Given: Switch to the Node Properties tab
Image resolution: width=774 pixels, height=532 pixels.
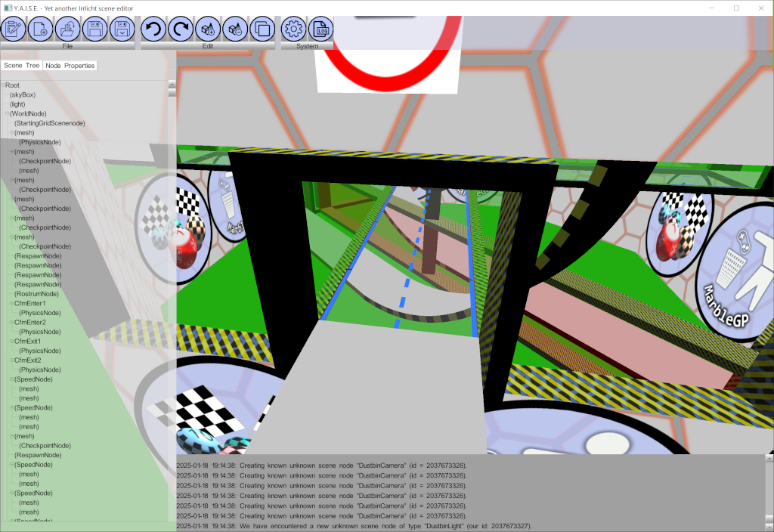Looking at the screenshot, I should click(x=70, y=66).
